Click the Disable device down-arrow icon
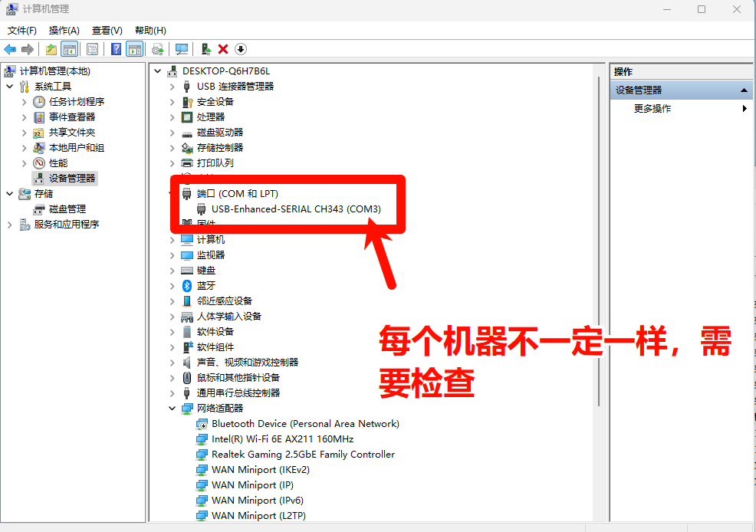This screenshot has height=532, width=756. (241, 49)
